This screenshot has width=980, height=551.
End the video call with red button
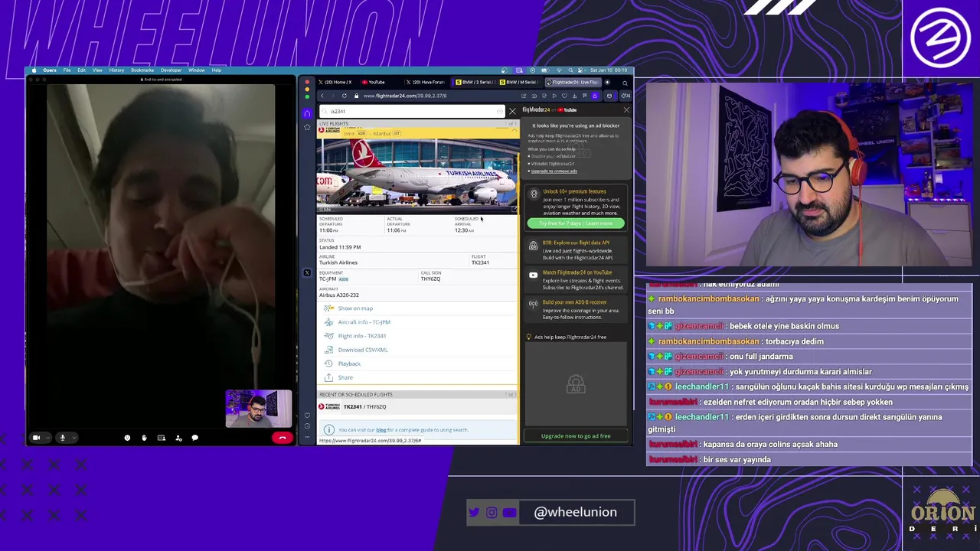[x=283, y=438]
